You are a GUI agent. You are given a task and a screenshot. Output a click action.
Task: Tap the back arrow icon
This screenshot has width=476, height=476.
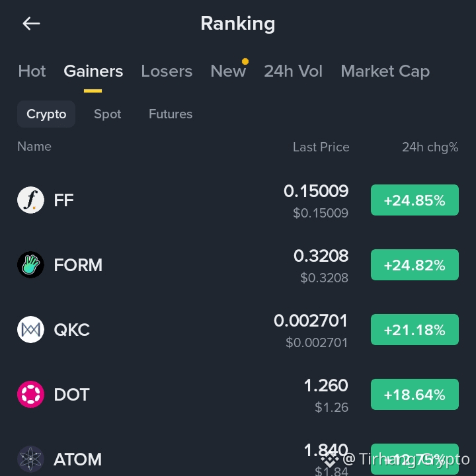coord(31,24)
